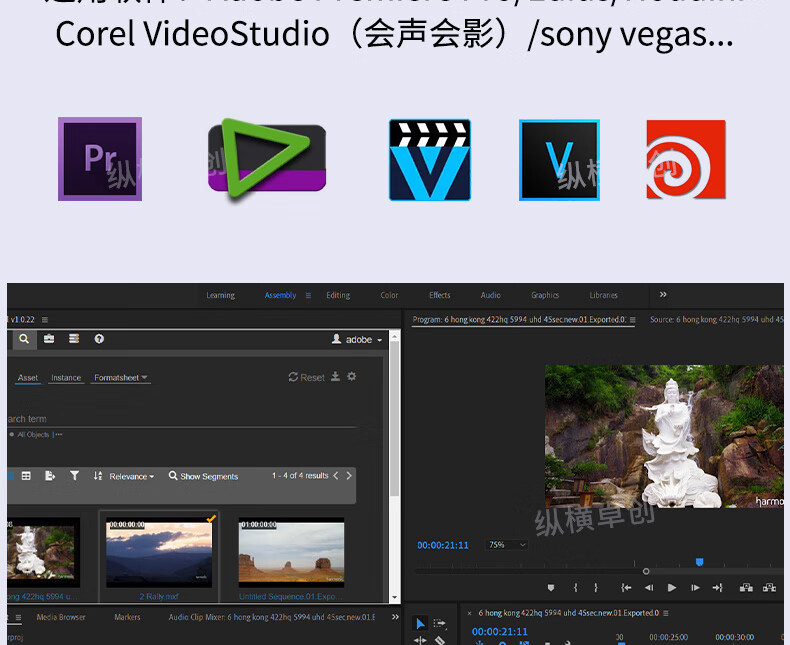Image resolution: width=790 pixels, height=645 pixels.
Task: Select the Ripple Edit tool
Action: click(x=420, y=640)
